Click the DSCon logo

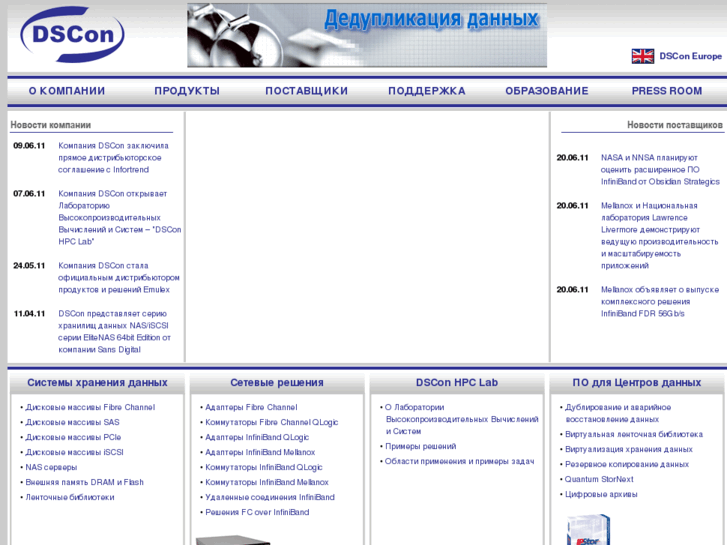[72, 35]
